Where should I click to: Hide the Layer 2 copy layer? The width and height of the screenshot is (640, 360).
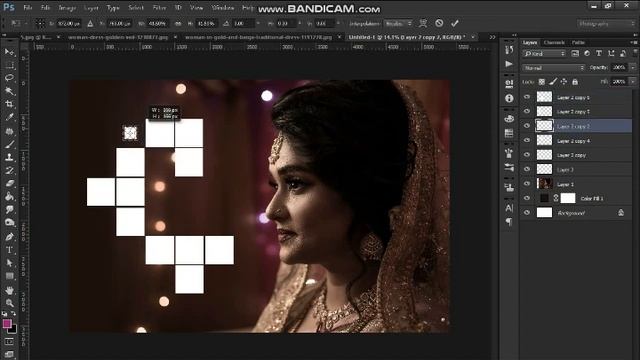click(x=527, y=155)
